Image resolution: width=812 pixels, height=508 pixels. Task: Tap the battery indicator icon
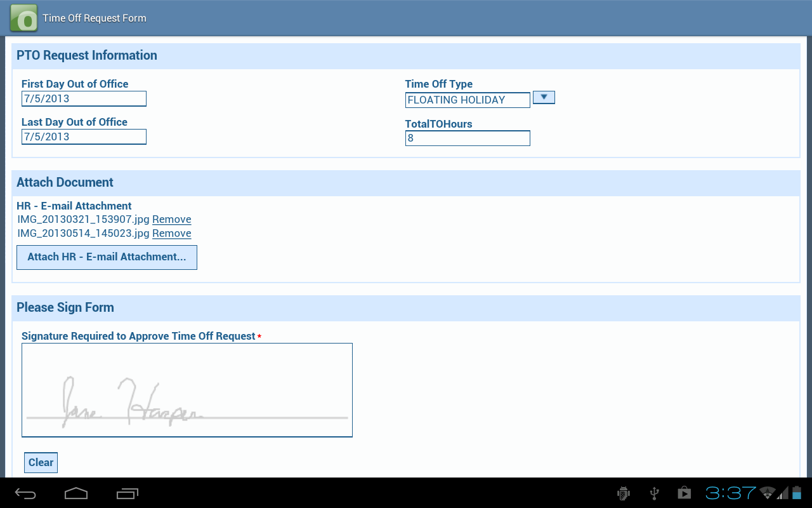(797, 493)
